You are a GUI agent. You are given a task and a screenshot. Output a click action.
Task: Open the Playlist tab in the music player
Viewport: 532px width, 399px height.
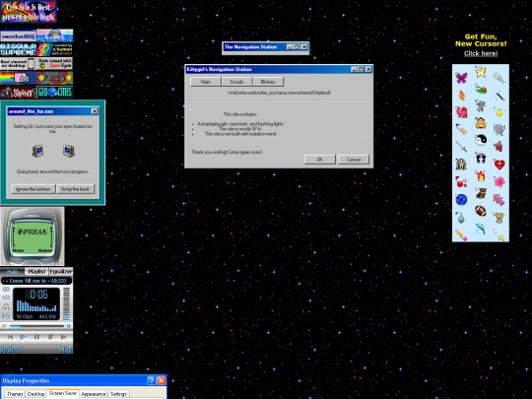click(x=36, y=272)
